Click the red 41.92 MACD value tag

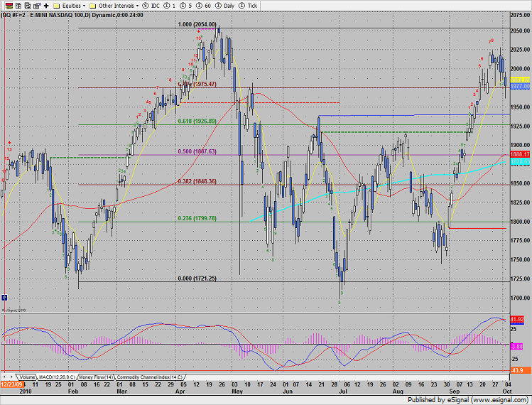pyautogui.click(x=517, y=320)
